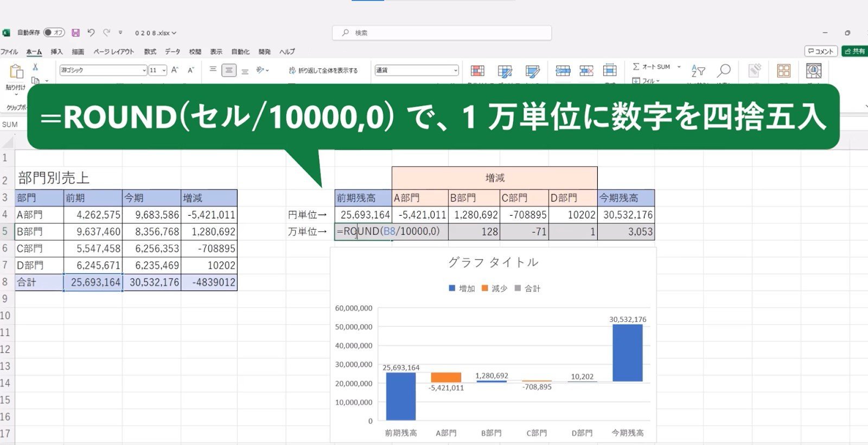Click the Format Cells icon
The image size is (868, 445).
tap(610, 70)
